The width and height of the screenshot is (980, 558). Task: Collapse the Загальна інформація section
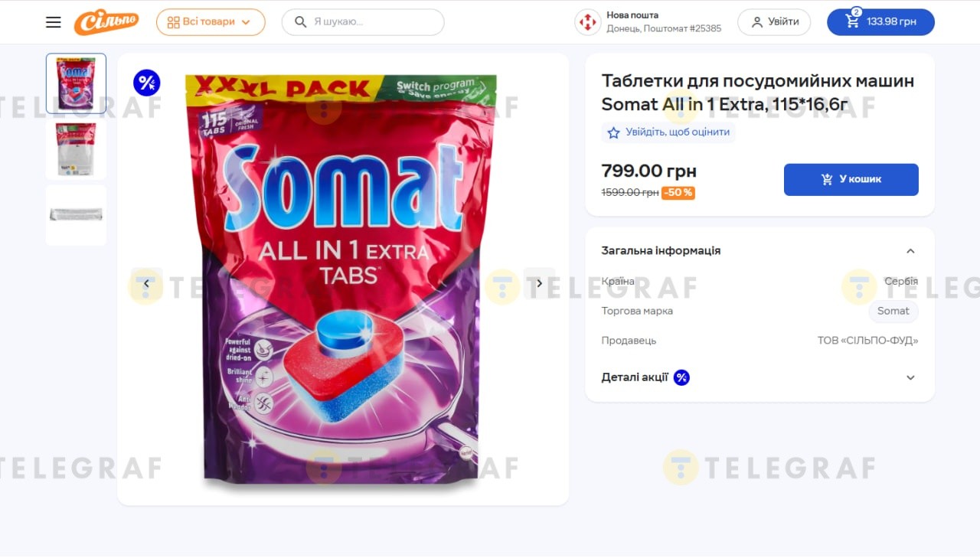[910, 251]
